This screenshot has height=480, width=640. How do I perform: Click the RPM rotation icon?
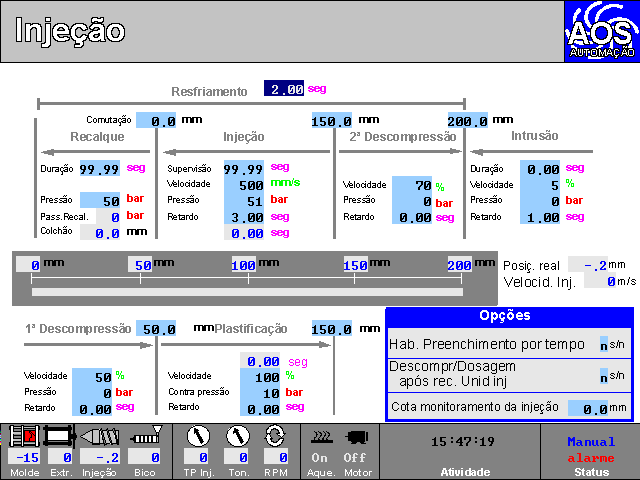point(274,436)
